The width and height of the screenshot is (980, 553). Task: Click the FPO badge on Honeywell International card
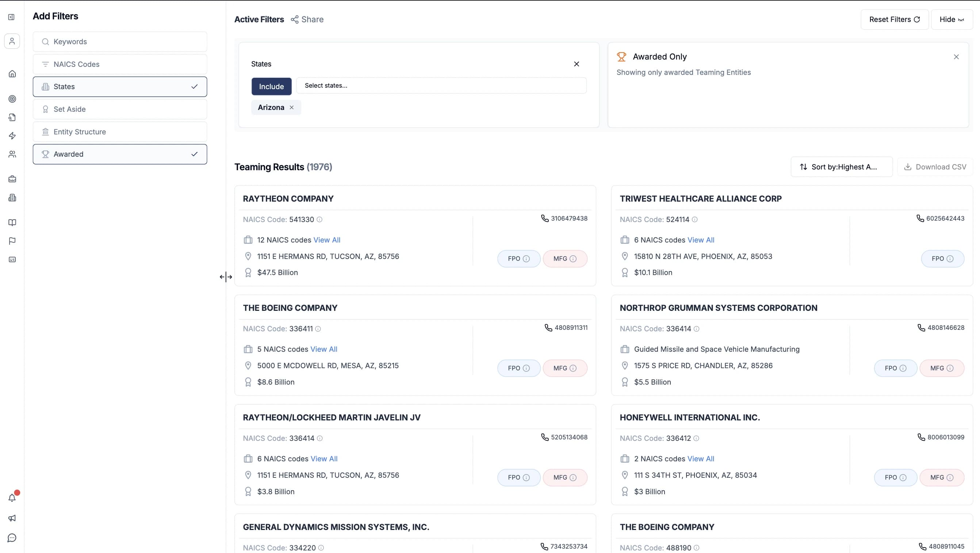click(x=896, y=478)
